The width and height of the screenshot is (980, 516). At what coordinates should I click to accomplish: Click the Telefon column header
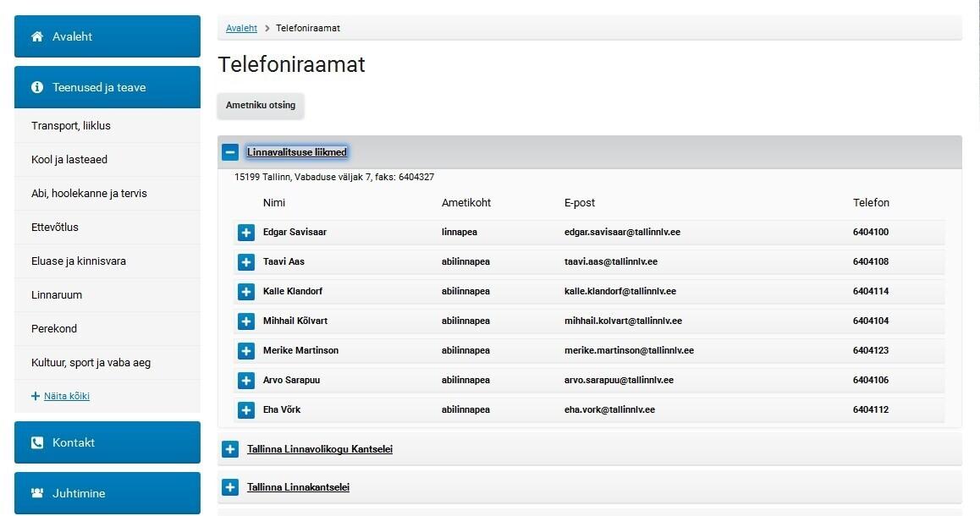point(871,202)
